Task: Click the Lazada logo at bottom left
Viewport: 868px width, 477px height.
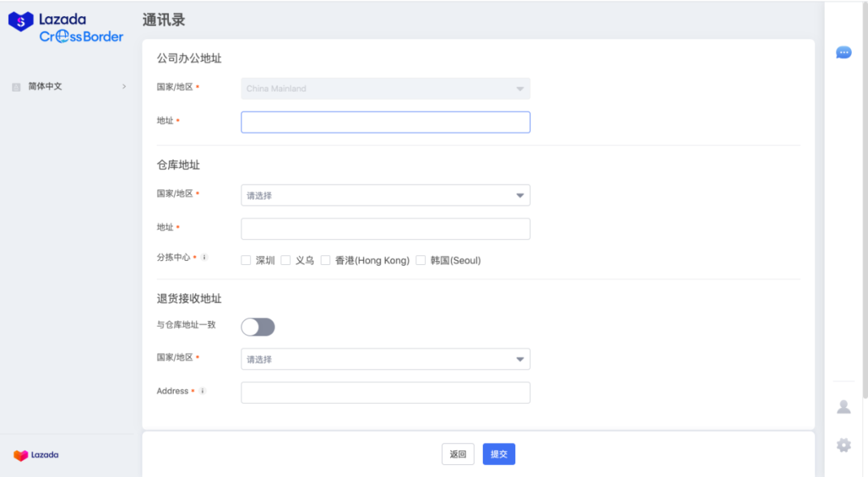Action: click(38, 455)
